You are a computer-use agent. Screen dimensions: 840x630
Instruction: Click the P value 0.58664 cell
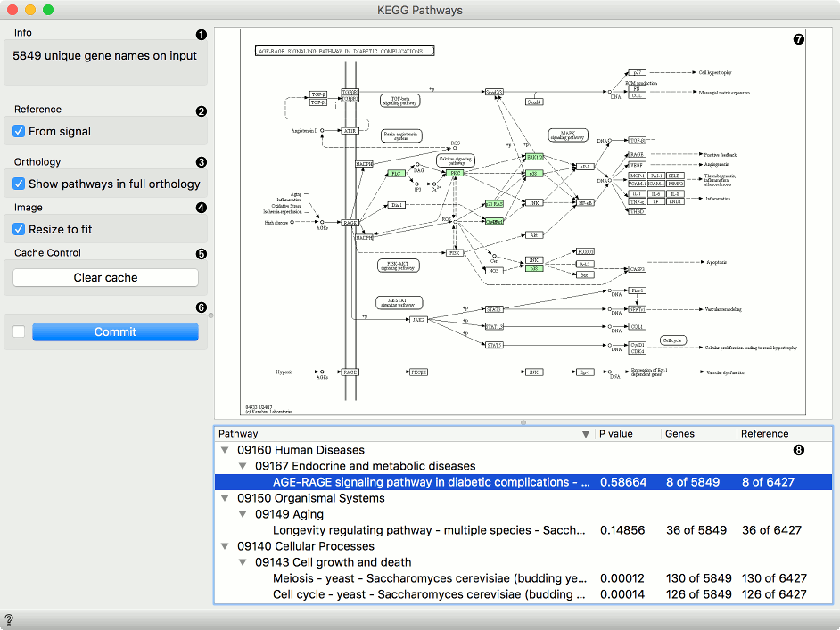click(623, 482)
